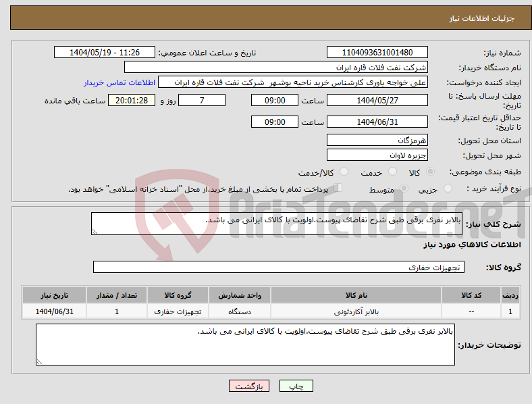Image resolution: width=532 pixels, height=404 pixels.
Task: Click the resize grip of شرح کلی نیاز textarea
Action: click(x=95, y=232)
